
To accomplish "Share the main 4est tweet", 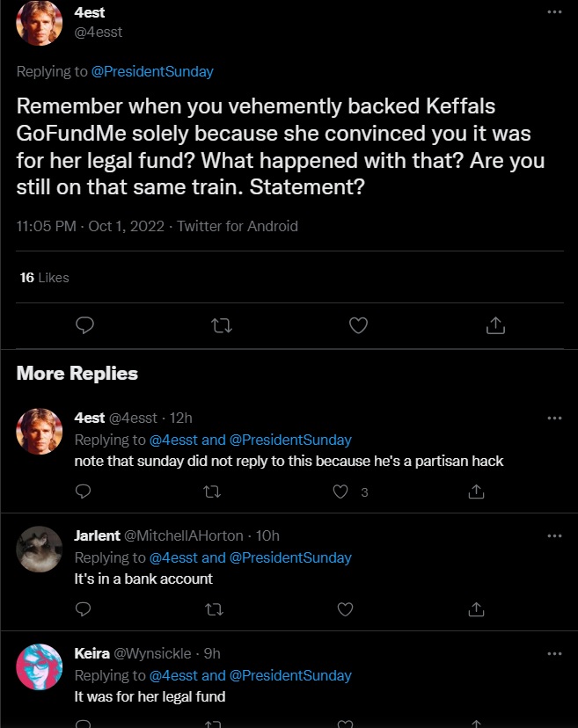I will click(495, 326).
